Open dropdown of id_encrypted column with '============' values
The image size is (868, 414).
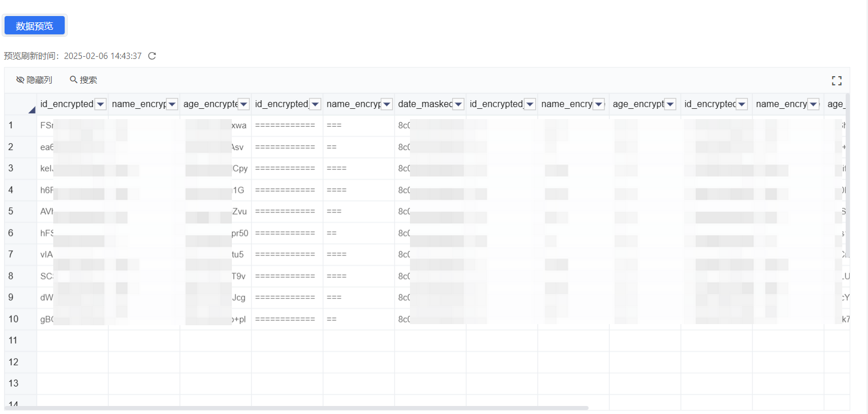click(315, 104)
